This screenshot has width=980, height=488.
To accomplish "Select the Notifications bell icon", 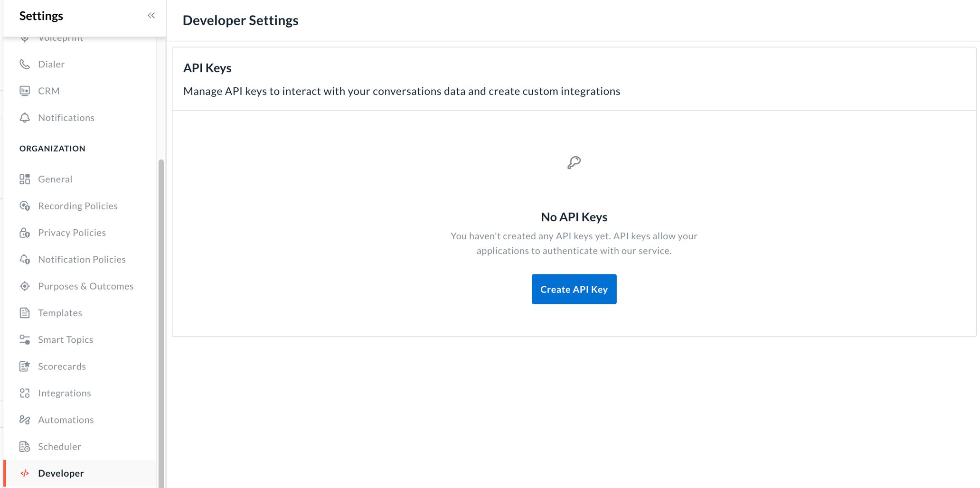I will 25,117.
